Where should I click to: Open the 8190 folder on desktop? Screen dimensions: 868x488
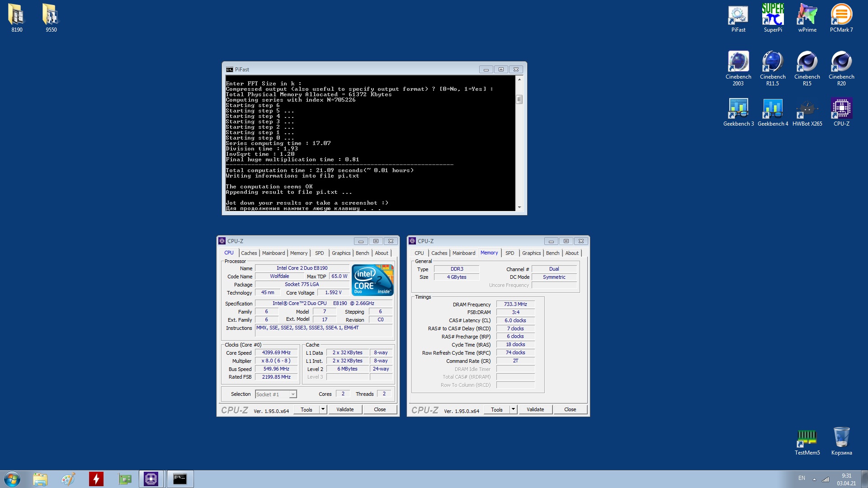click(x=17, y=18)
